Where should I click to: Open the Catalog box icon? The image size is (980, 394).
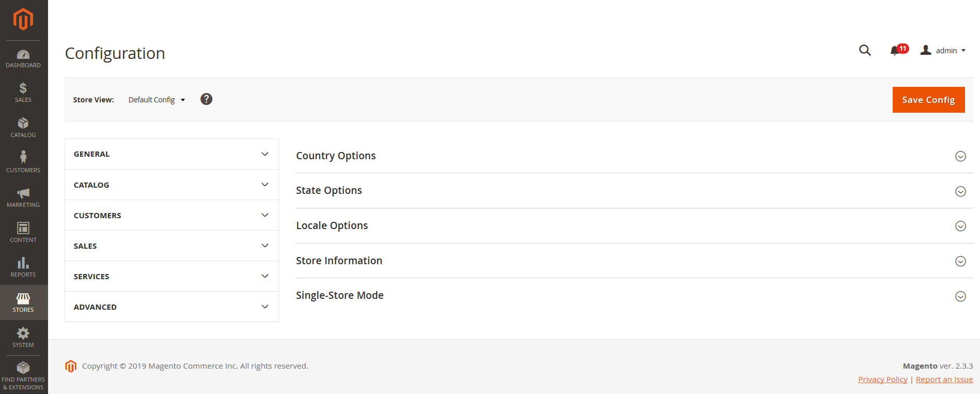coord(23,123)
